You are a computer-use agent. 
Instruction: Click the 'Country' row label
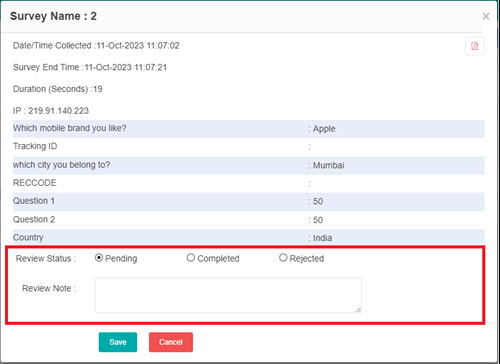(x=28, y=238)
